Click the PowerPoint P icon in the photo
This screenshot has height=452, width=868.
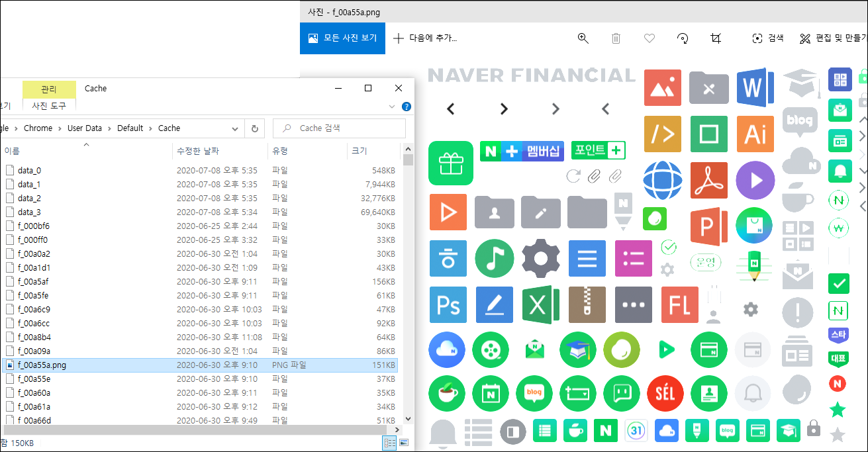[x=709, y=227]
